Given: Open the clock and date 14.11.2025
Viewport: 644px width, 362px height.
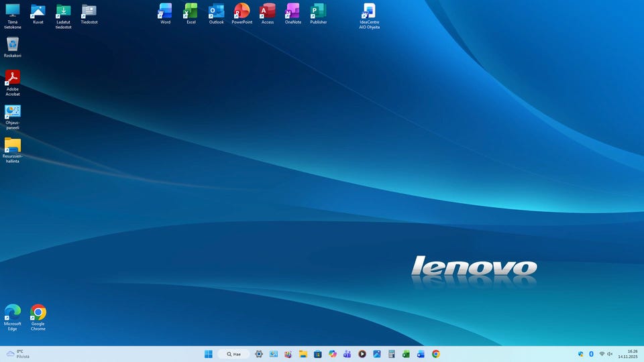Looking at the screenshot, I should (x=628, y=354).
